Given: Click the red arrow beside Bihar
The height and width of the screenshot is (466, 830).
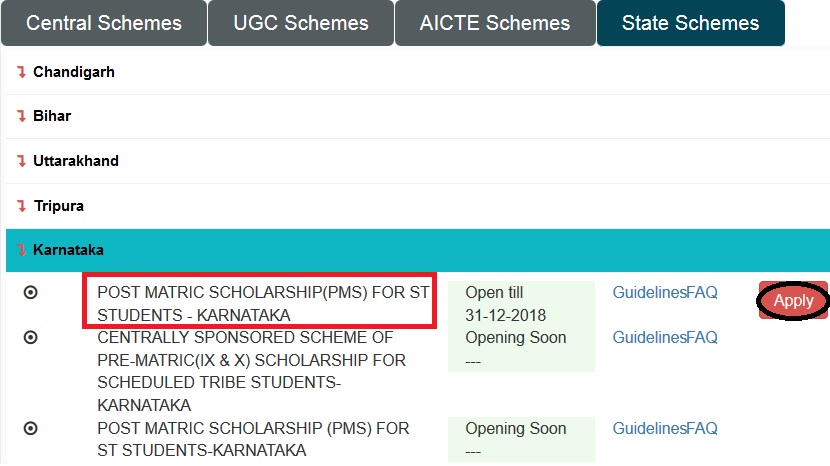Looking at the screenshot, I should [x=21, y=116].
